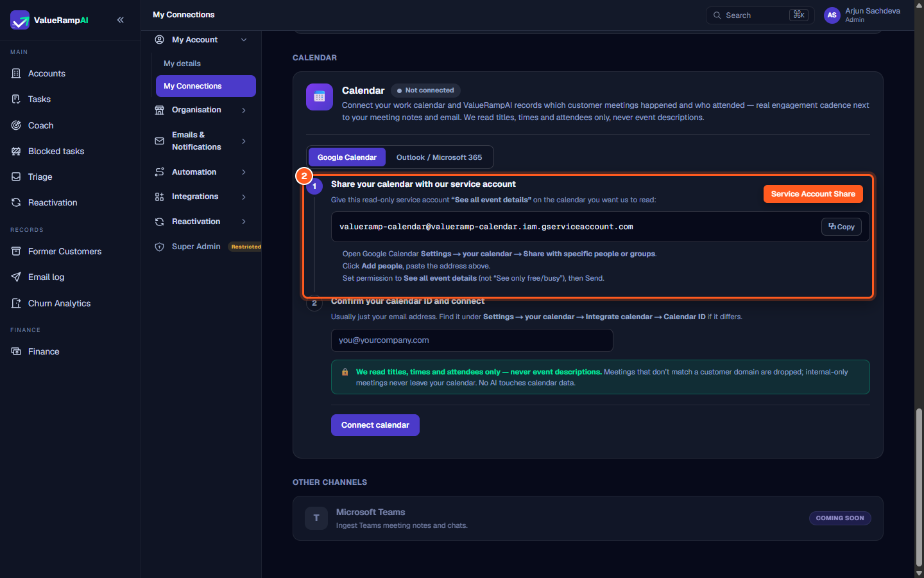Click the "Arjun Sachdeva" user name
924x578 pixels.
[873, 11]
